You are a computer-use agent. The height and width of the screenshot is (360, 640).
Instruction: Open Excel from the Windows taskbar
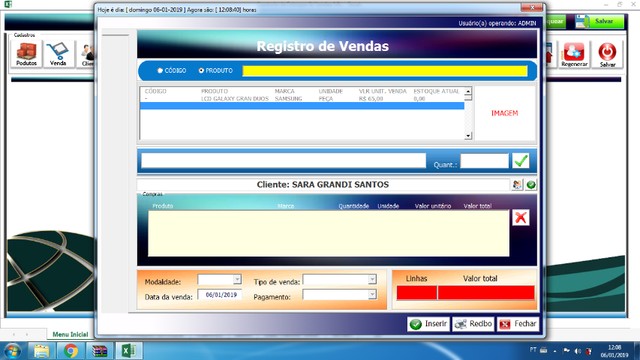click(128, 351)
